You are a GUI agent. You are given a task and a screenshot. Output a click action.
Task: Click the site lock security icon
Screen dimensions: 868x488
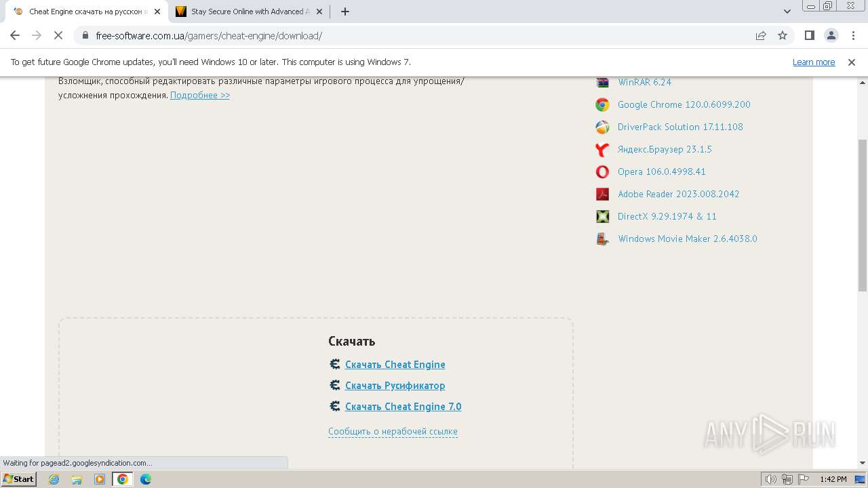point(85,35)
